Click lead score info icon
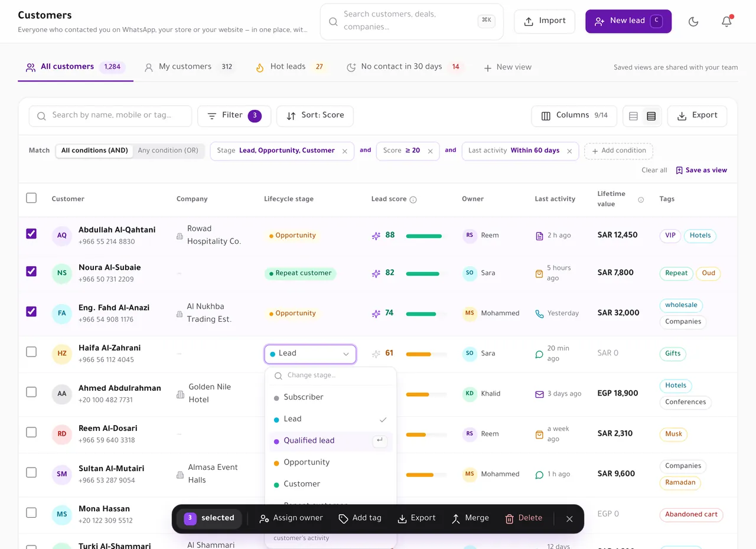756x549 pixels. coord(413,200)
